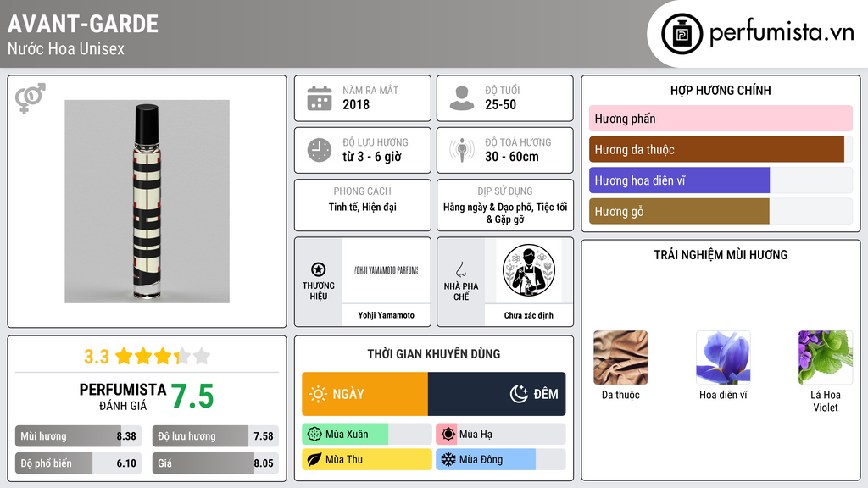Viewport: 868px width, 488px height.
Task: Click the green 7.5 Perfumista score
Action: (192, 396)
